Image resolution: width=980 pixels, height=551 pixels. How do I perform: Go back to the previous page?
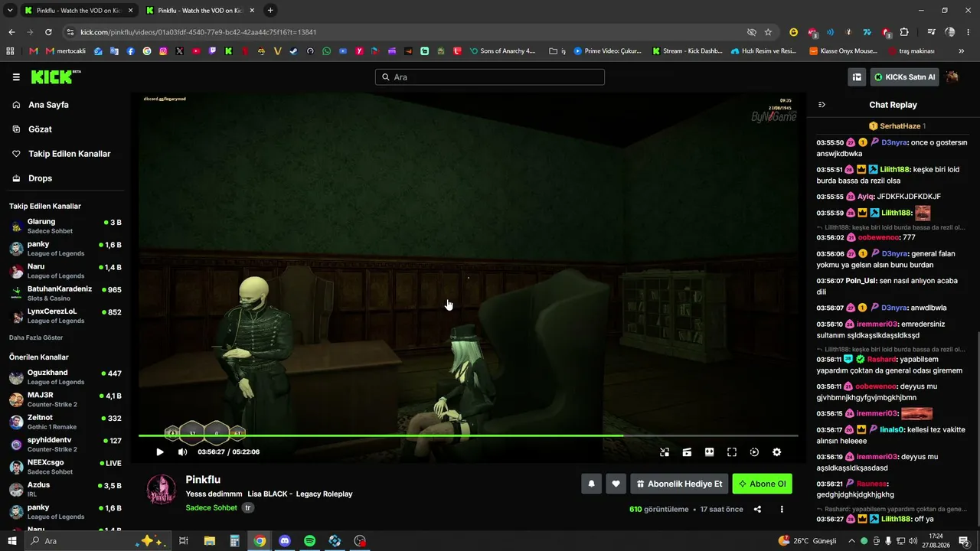pos(11,32)
